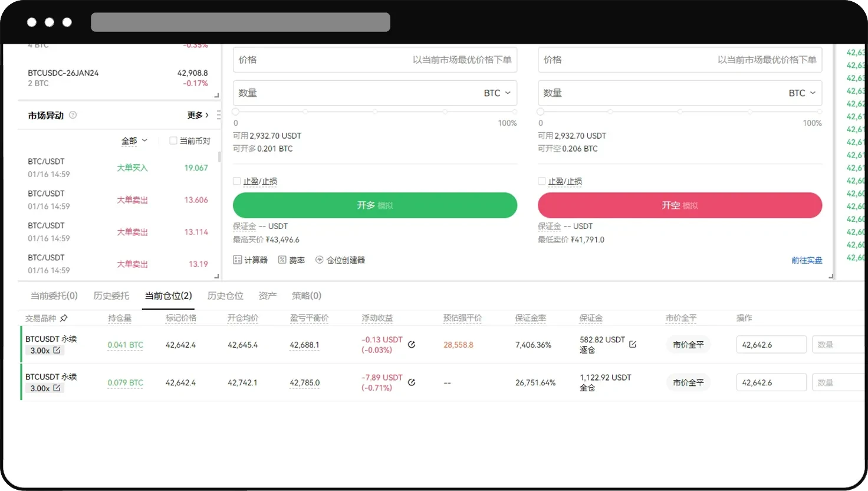Enable 止盈/止损 on the 开空 order panel

pos(541,181)
